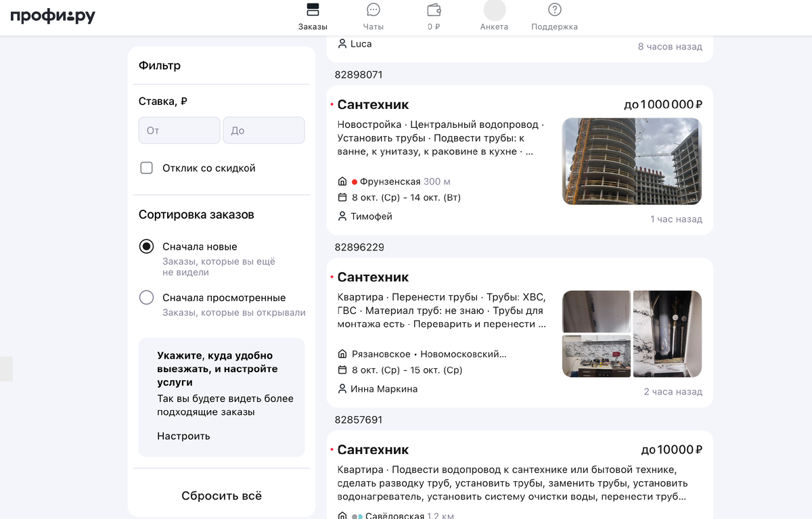Click the до 1 000 000 ₽ price
812x519 pixels.
click(x=663, y=104)
